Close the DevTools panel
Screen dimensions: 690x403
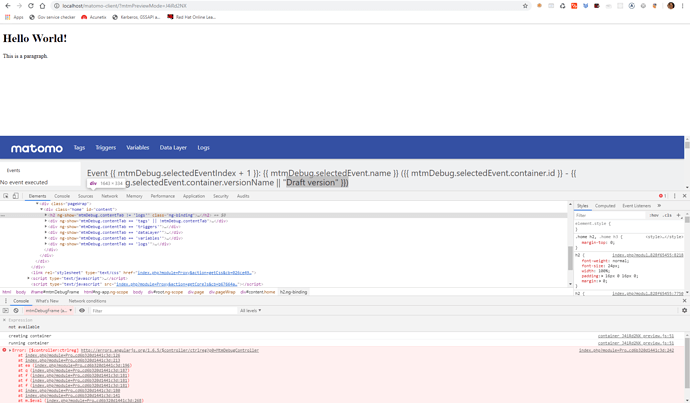[684, 196]
